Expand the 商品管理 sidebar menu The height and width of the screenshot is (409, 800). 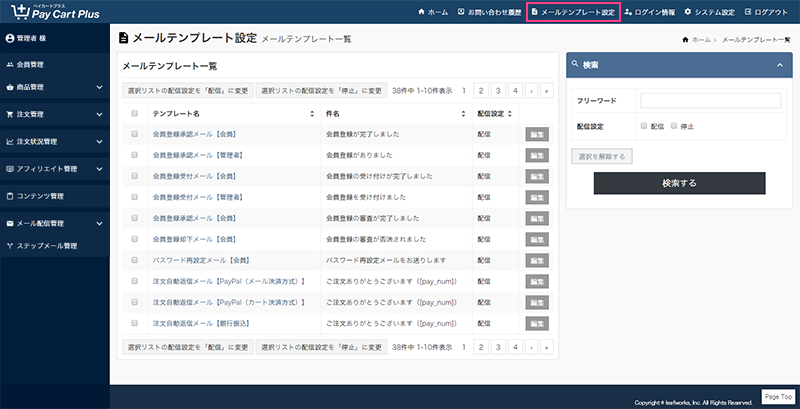54,89
